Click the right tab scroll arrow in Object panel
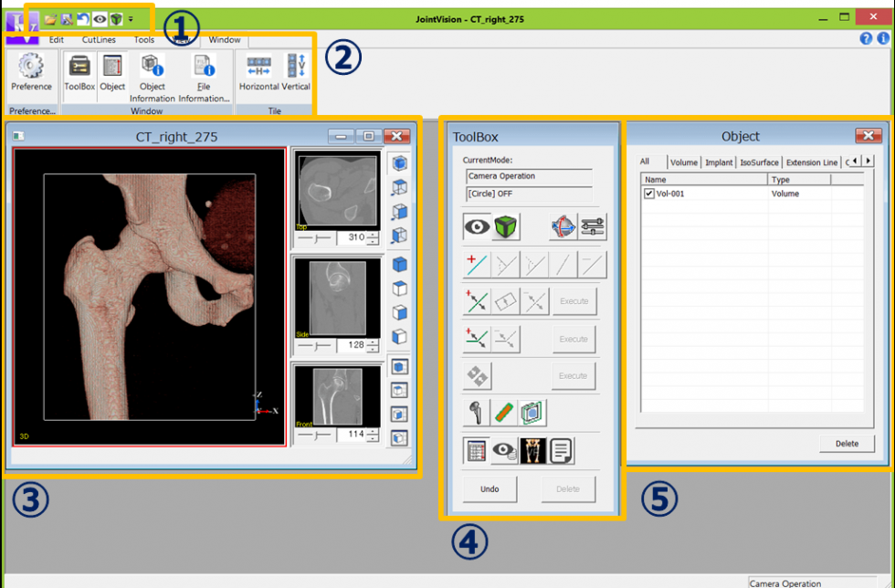This screenshot has width=895, height=588. click(869, 162)
